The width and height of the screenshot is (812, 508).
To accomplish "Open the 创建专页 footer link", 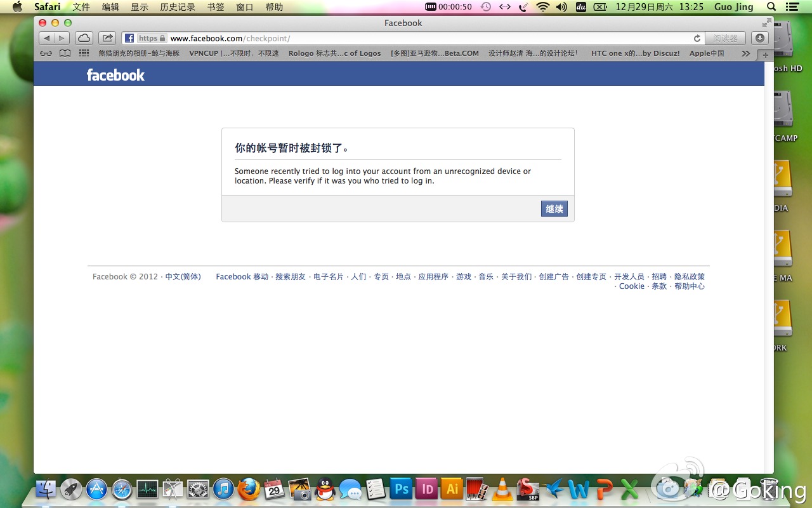I will (x=591, y=277).
